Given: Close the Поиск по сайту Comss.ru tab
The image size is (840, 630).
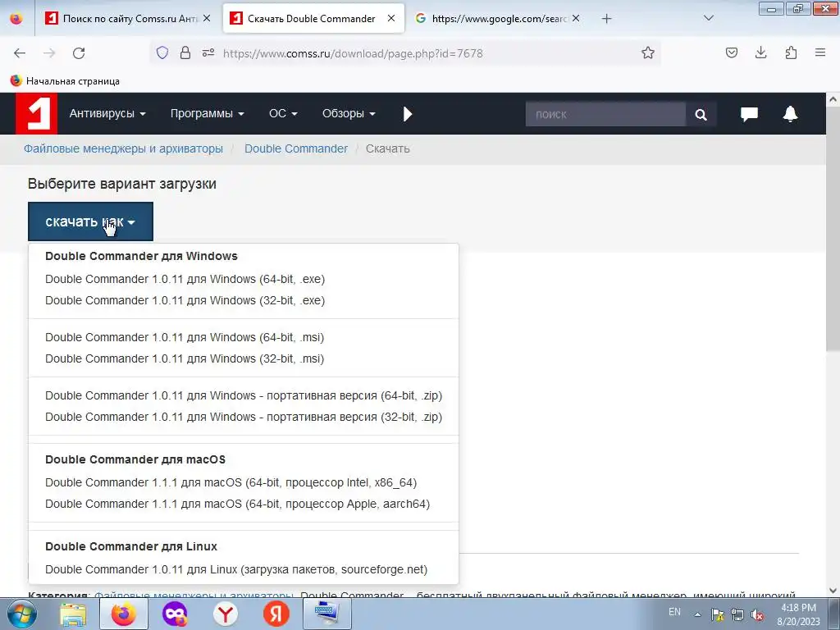Looking at the screenshot, I should coord(207,18).
